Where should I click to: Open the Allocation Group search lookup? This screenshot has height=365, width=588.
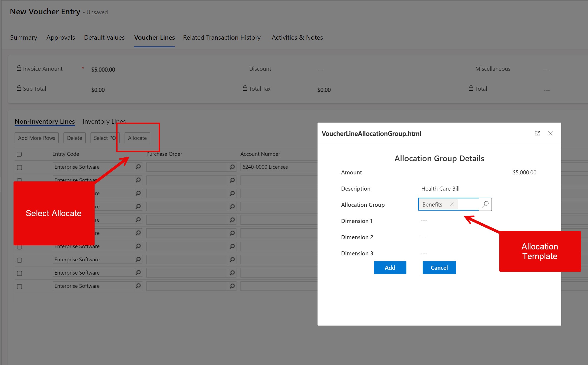click(485, 204)
